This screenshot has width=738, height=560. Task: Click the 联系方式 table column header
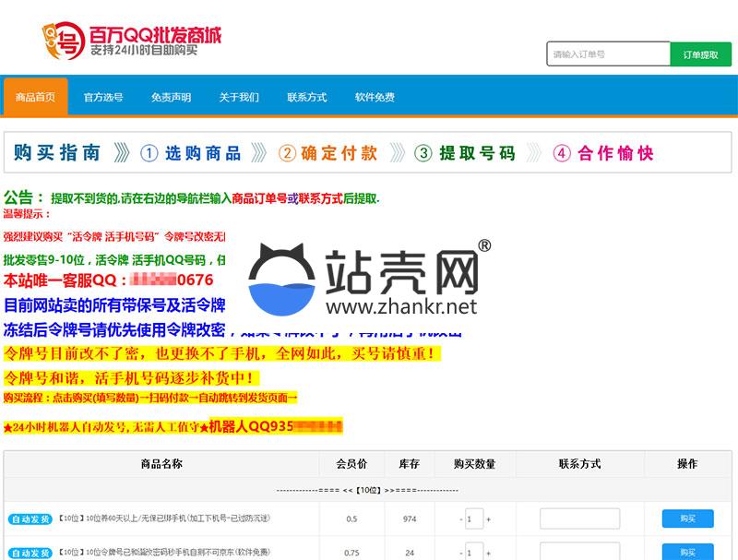click(x=580, y=464)
